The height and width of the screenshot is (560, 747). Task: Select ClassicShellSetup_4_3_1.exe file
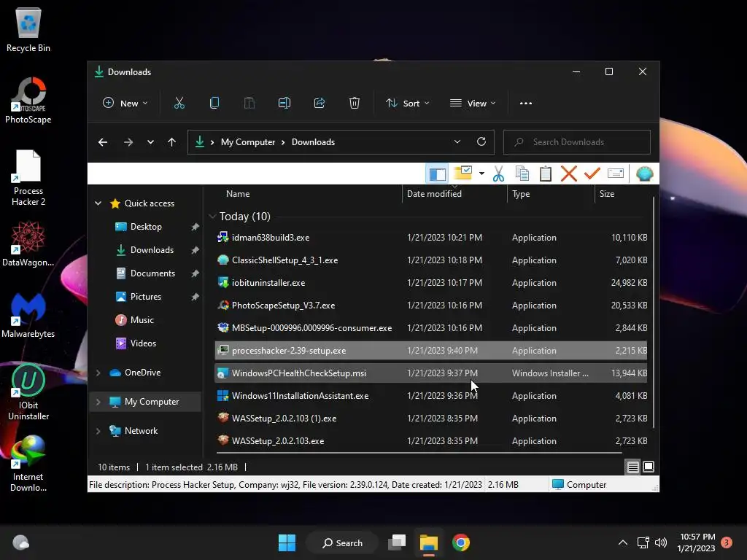tap(430, 260)
